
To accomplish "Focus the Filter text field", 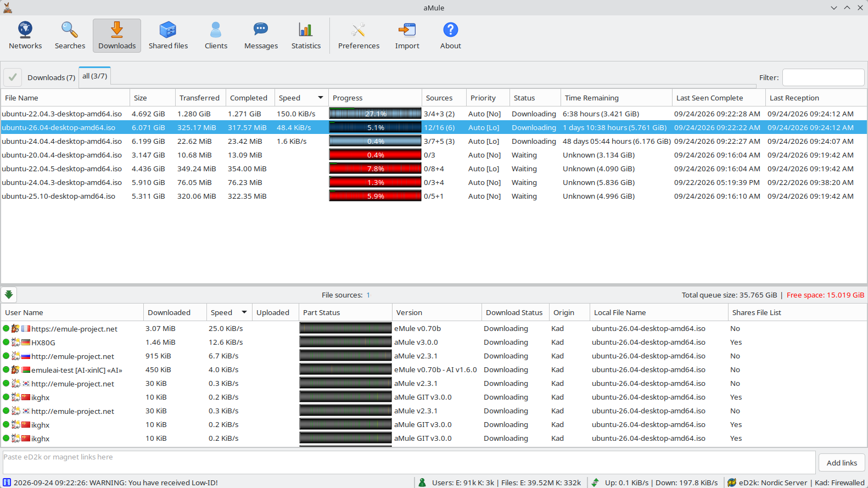I will click(x=823, y=77).
